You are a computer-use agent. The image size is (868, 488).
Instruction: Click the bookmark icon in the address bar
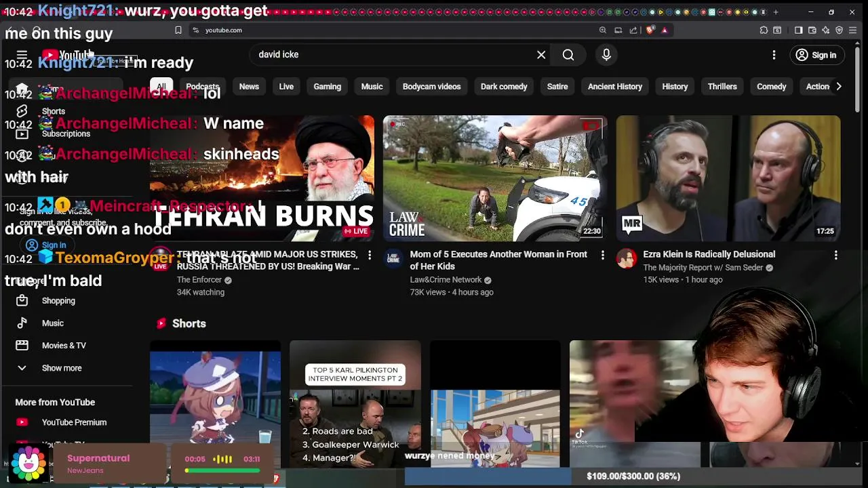click(178, 30)
